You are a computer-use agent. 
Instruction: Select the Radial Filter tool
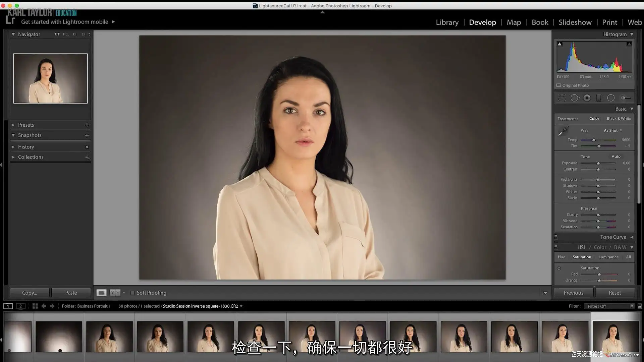pos(611,98)
